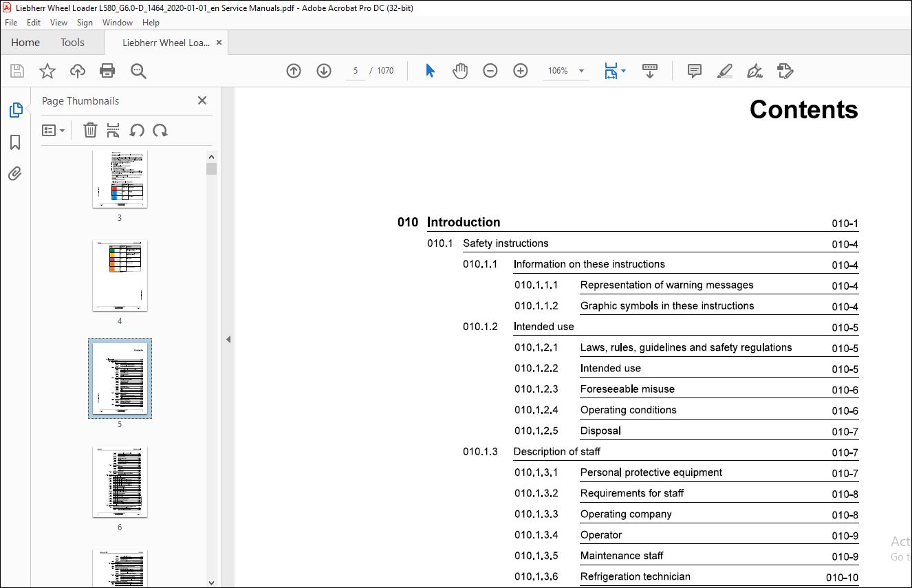Viewport: 912px width, 588px height.
Task: Print the document using printer icon
Action: [107, 71]
